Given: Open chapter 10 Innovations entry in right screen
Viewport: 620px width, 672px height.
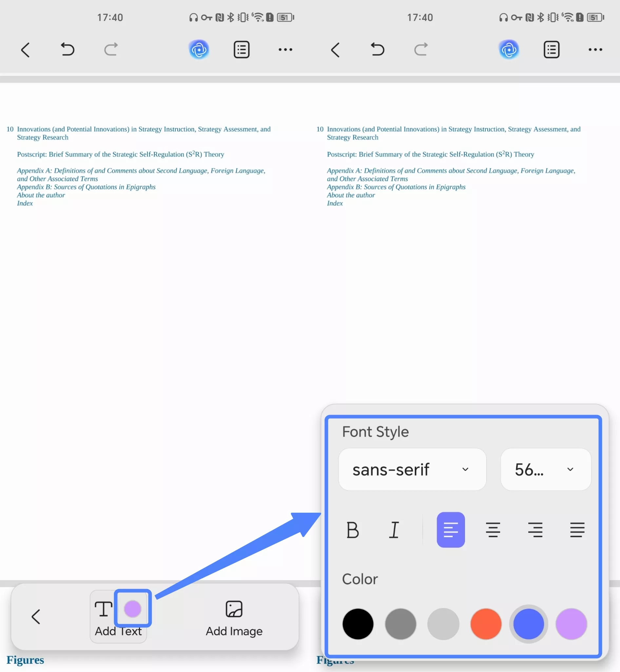Looking at the screenshot, I should 449,133.
